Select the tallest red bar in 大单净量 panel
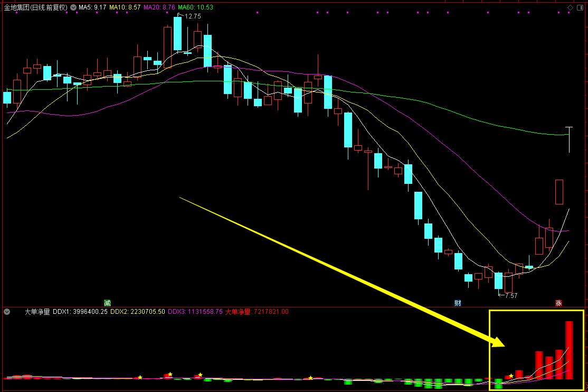Screen dimensions: 588x392 coord(569,350)
